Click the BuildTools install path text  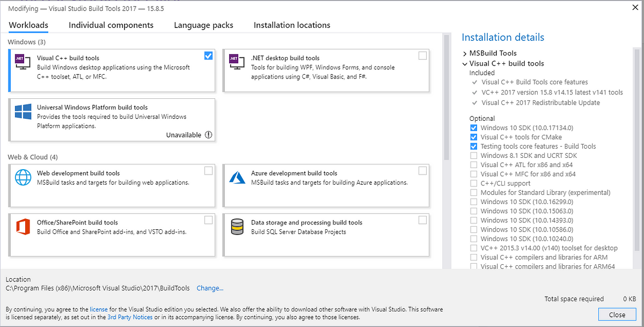click(98, 288)
